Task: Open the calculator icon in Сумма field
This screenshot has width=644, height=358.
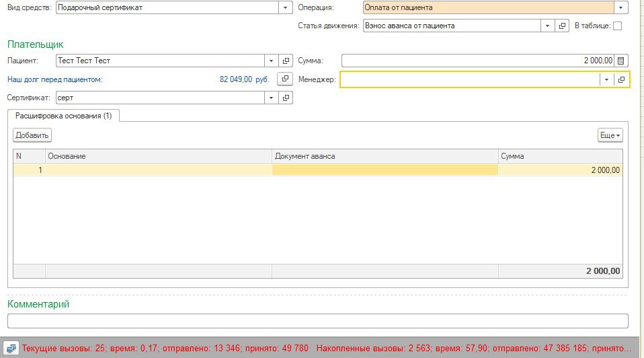Action: point(620,61)
